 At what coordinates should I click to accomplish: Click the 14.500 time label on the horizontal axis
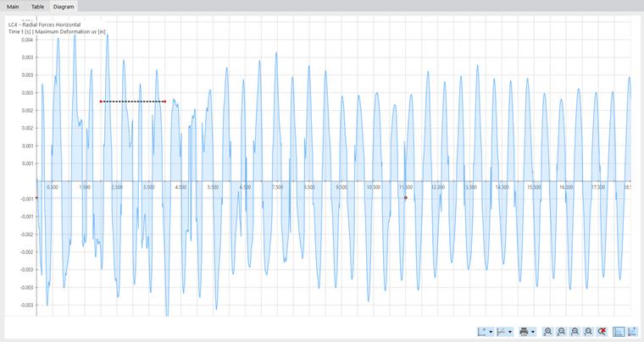[502, 187]
